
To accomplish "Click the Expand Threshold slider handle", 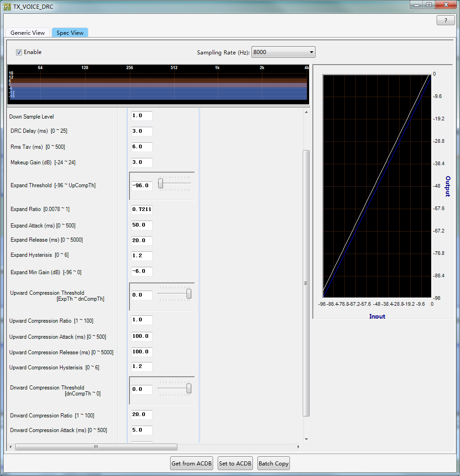I will click(160, 184).
